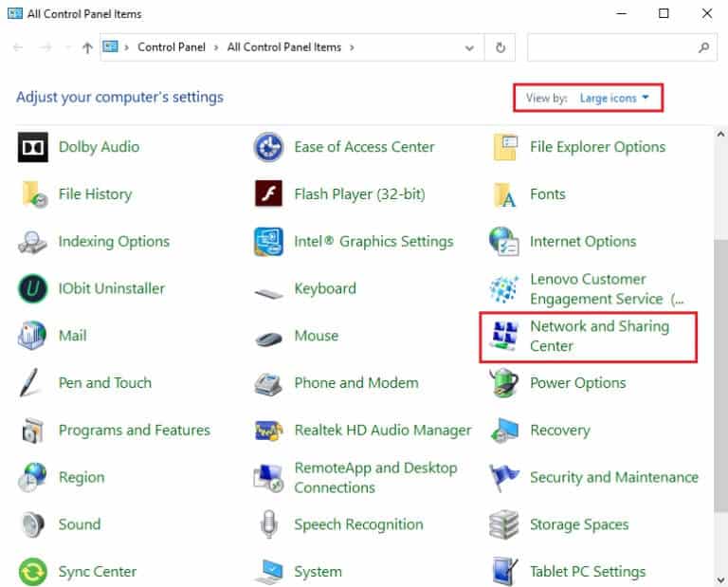728x587 pixels.
Task: Click the Forward navigation arrow
Action: (x=45, y=47)
